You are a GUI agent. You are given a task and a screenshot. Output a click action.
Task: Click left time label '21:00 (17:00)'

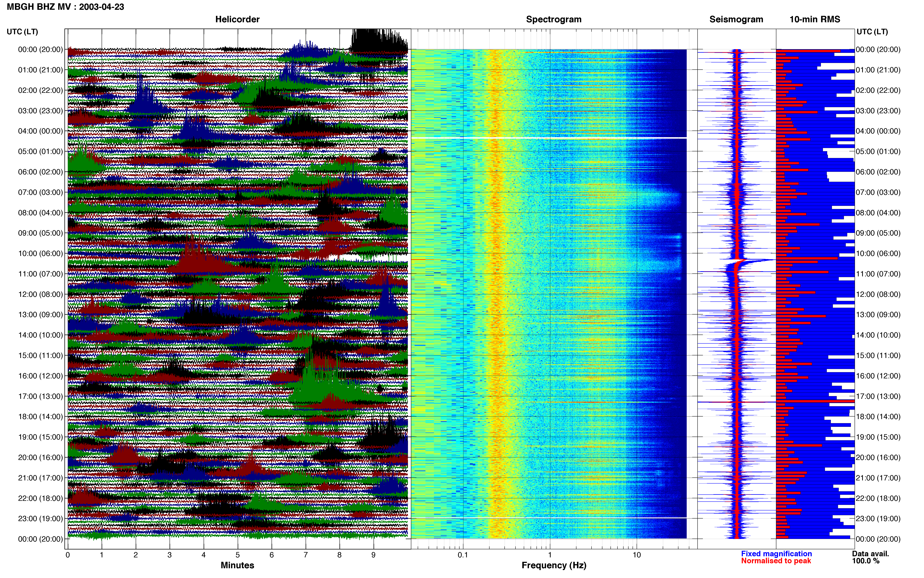pyautogui.click(x=40, y=478)
